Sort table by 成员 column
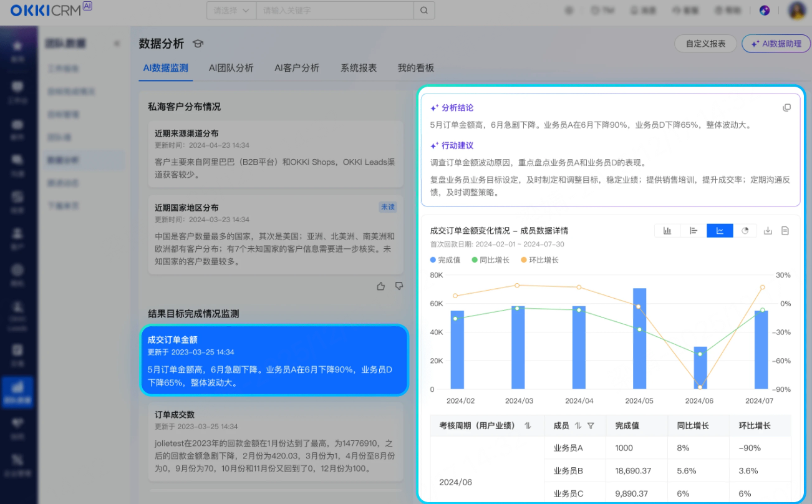Image resolution: width=812 pixels, height=504 pixels. [x=578, y=426]
